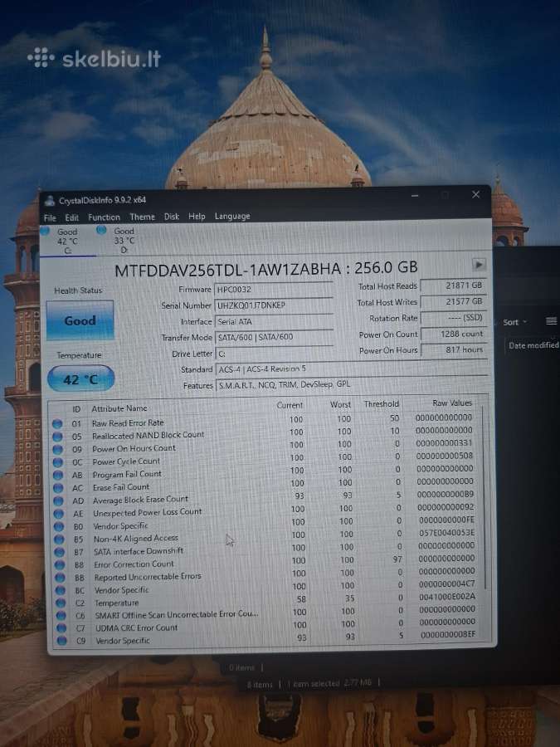Click the Serial Number field
The image size is (560, 747).
click(274, 305)
